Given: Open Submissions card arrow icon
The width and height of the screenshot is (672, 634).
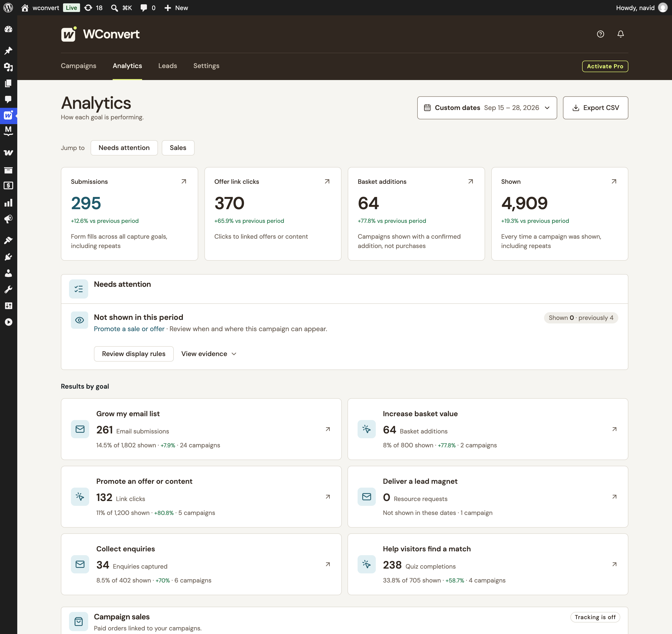Looking at the screenshot, I should coord(184,181).
